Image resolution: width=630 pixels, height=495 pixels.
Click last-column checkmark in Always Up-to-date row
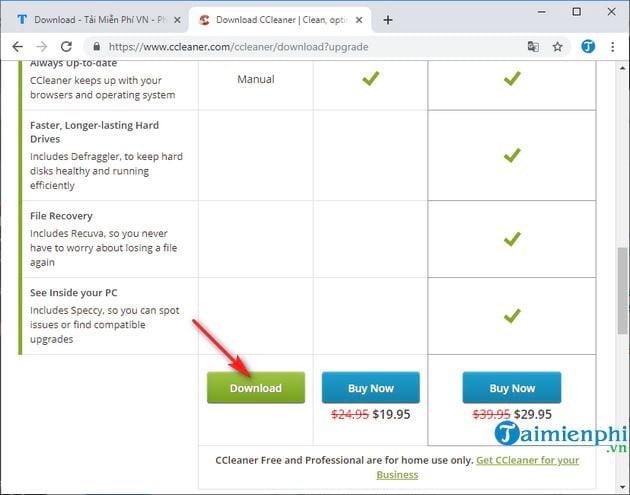pyautogui.click(x=512, y=78)
